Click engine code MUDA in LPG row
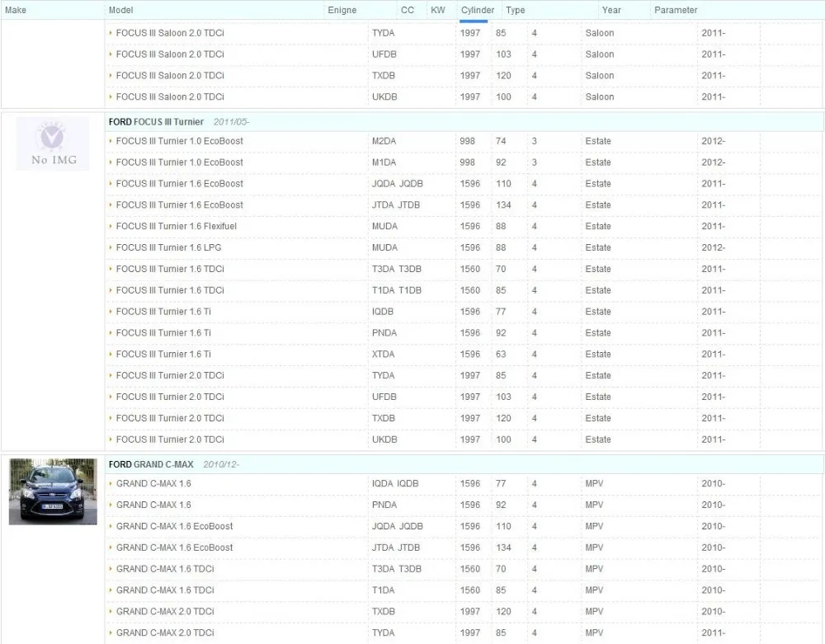 384,247
